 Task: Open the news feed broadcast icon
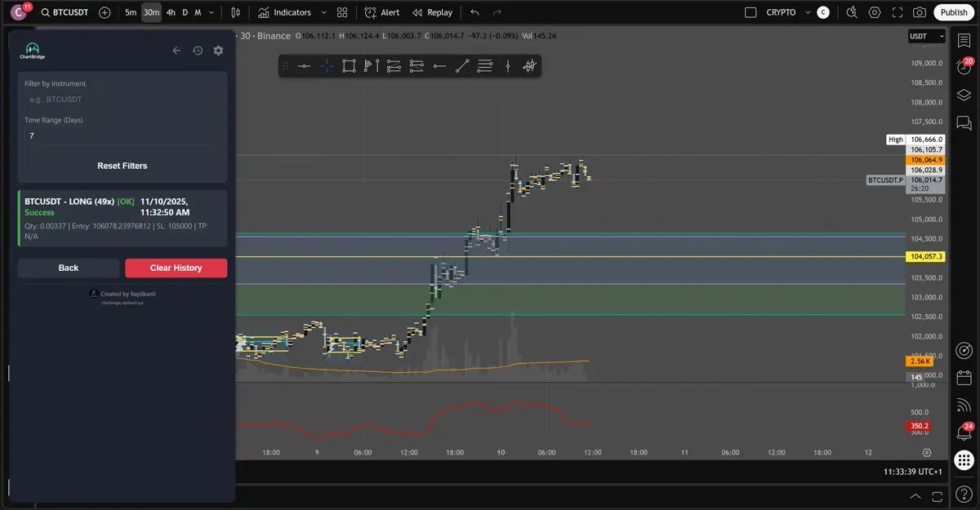tap(964, 406)
